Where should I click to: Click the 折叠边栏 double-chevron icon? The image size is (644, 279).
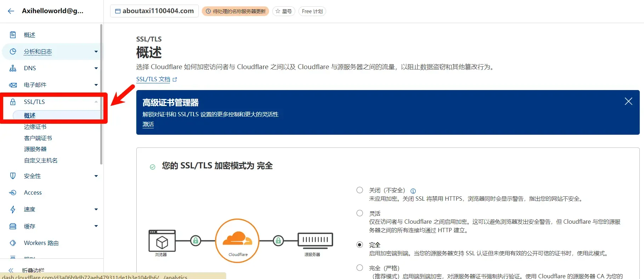(x=11, y=270)
